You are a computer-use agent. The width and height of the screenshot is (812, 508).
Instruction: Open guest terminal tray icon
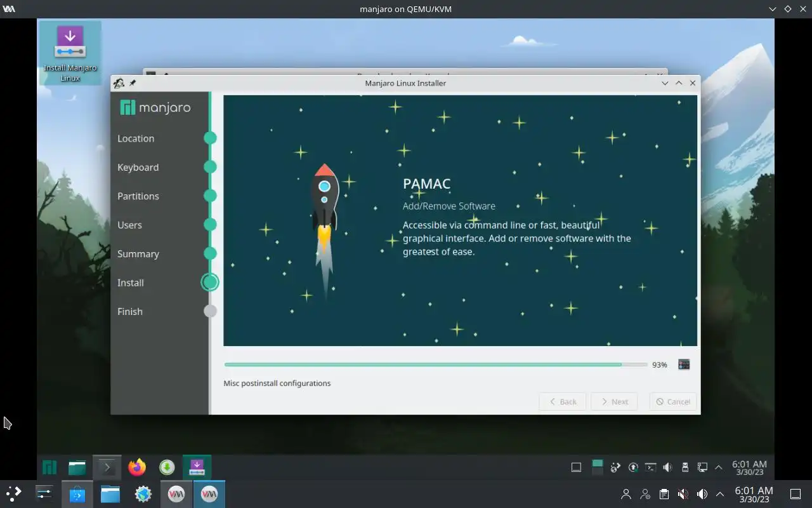pyautogui.click(x=650, y=467)
